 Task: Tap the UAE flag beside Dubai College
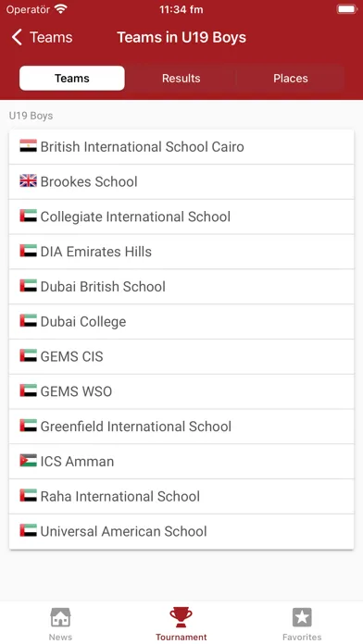pyautogui.click(x=28, y=321)
